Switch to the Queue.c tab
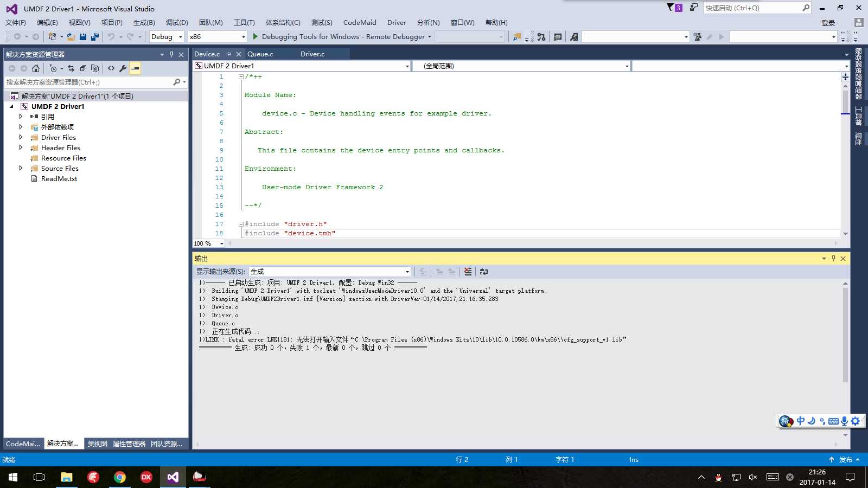 pos(260,54)
